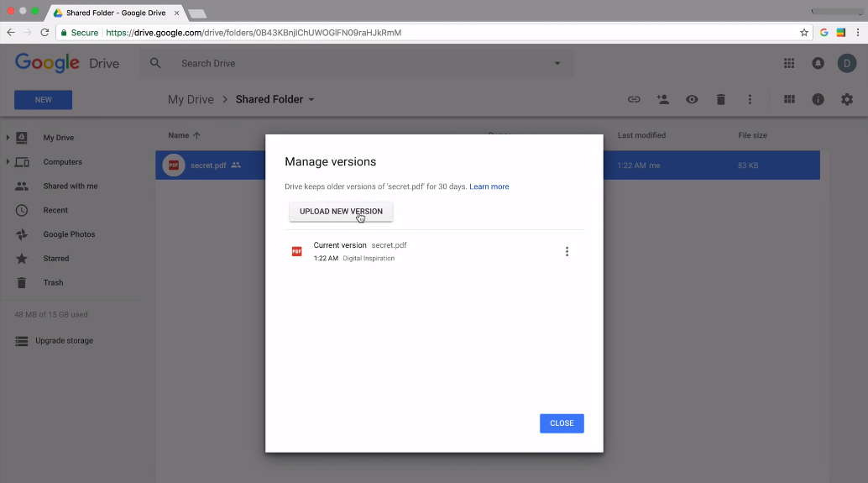This screenshot has height=483, width=868.
Task: Open a new tab
Action: pos(197,13)
